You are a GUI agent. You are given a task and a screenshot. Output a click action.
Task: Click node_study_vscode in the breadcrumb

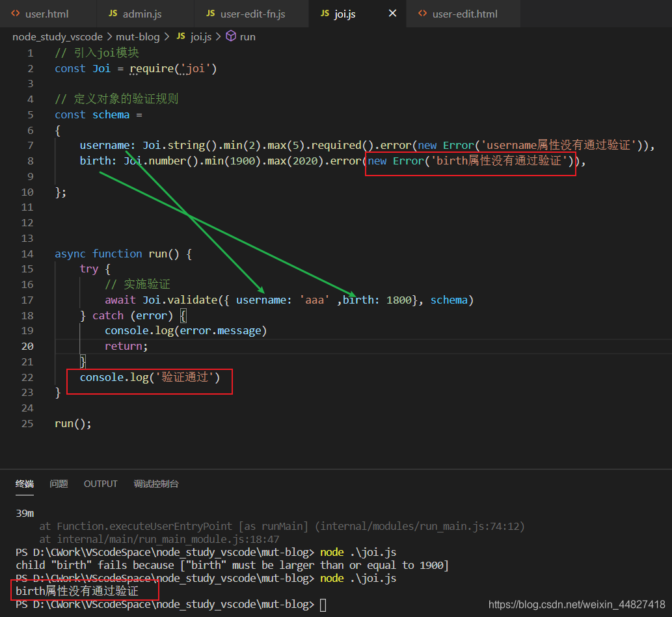57,37
